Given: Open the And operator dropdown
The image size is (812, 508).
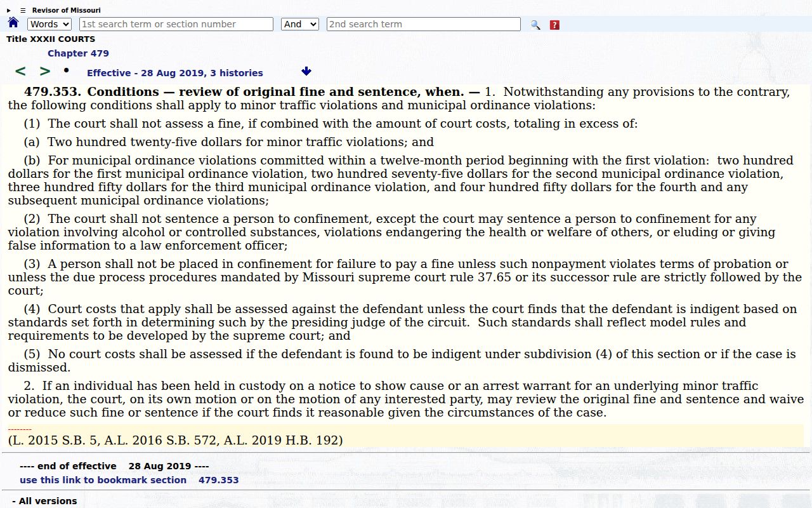Looking at the screenshot, I should pyautogui.click(x=300, y=24).
